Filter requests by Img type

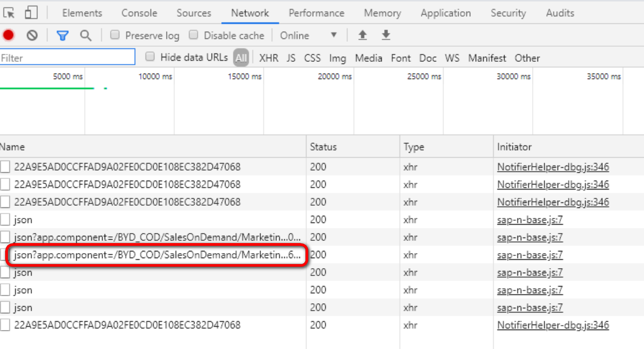[338, 57]
